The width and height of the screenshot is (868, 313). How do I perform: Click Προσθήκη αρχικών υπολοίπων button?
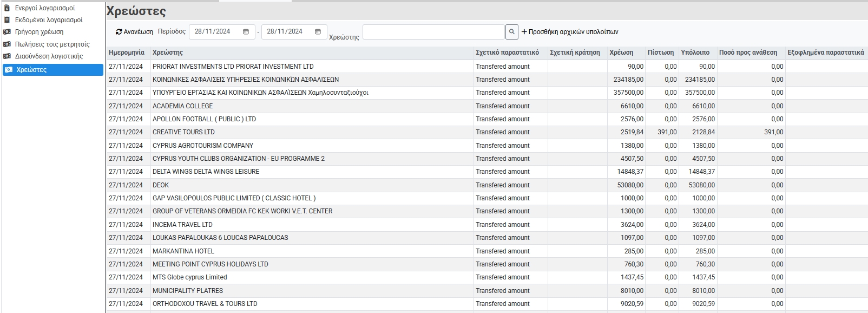(x=570, y=32)
